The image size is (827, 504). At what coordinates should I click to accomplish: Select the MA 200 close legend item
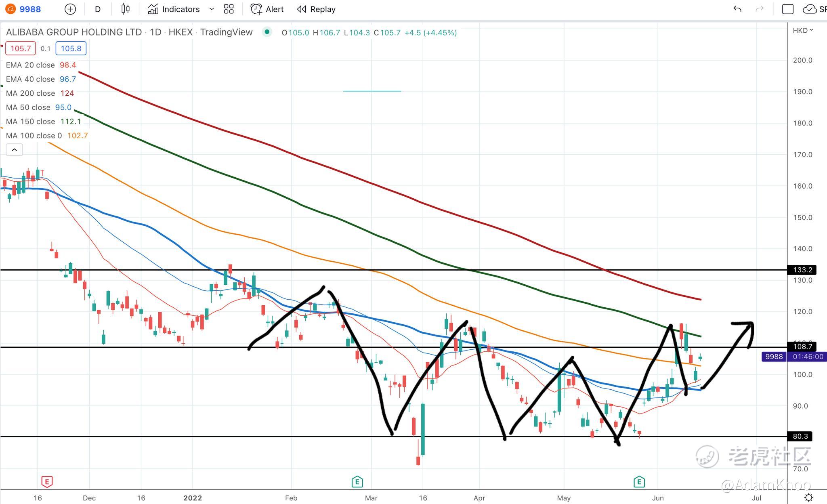(30, 93)
